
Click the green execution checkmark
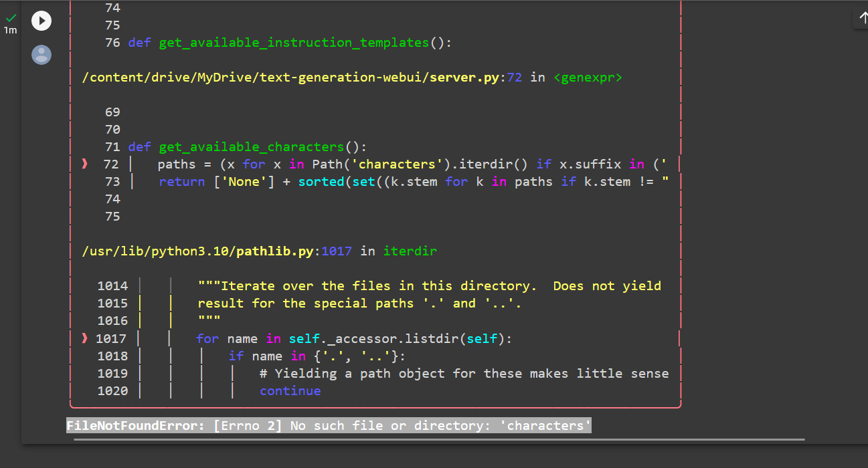tap(11, 19)
